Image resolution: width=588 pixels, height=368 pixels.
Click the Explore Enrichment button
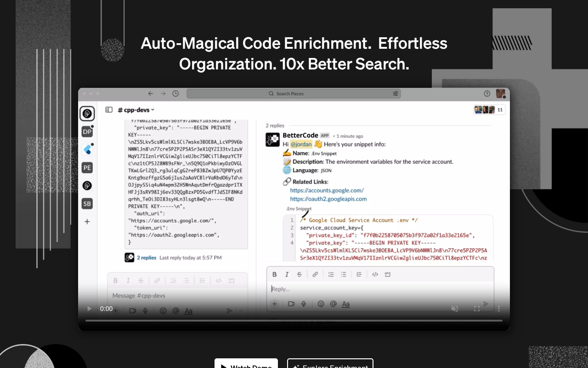(x=330, y=363)
